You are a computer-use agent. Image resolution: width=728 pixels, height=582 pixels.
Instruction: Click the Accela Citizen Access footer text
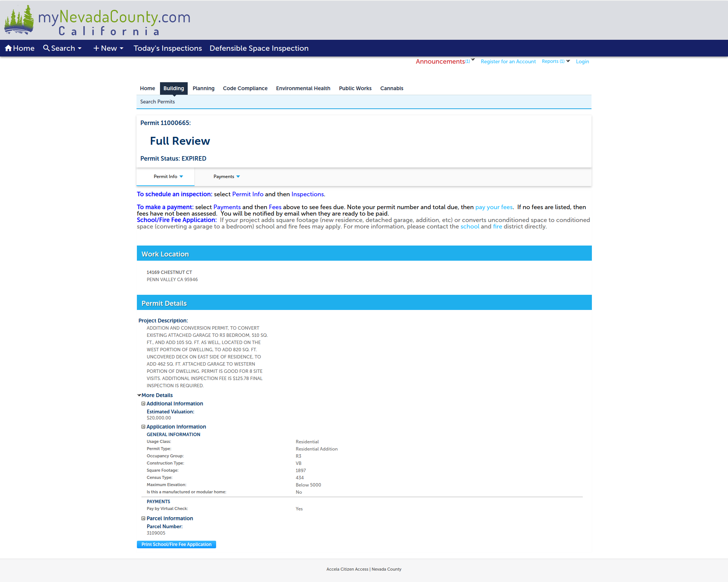click(347, 569)
